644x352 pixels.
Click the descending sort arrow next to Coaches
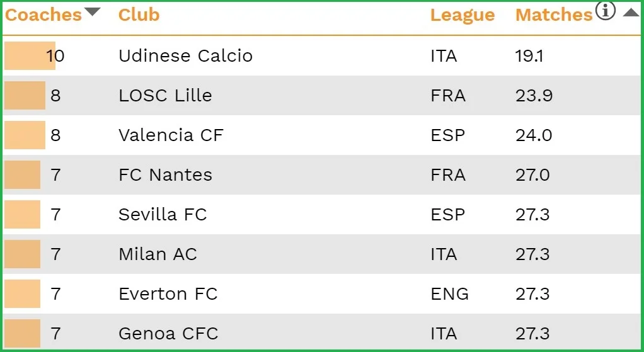coord(92,11)
